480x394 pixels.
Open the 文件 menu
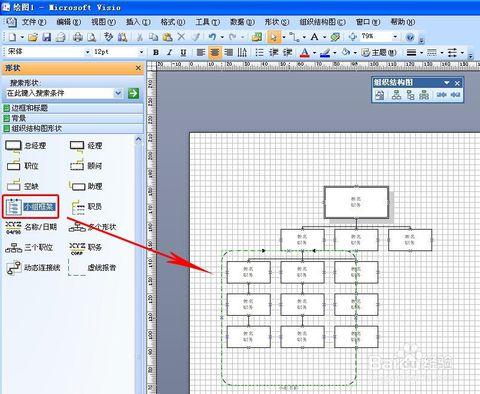coord(33,22)
